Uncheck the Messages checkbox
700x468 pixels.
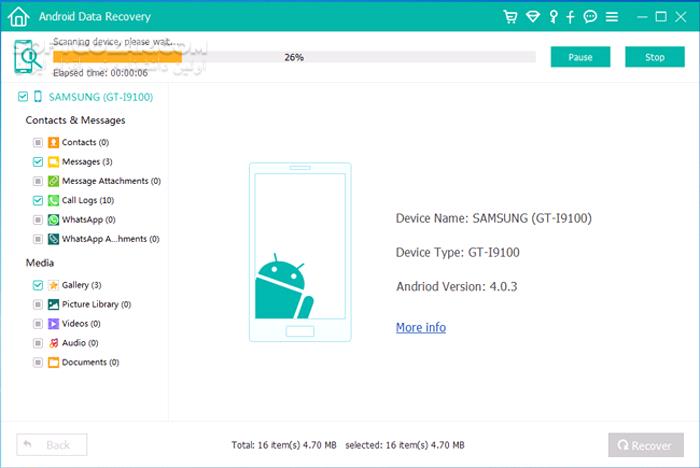(x=38, y=162)
